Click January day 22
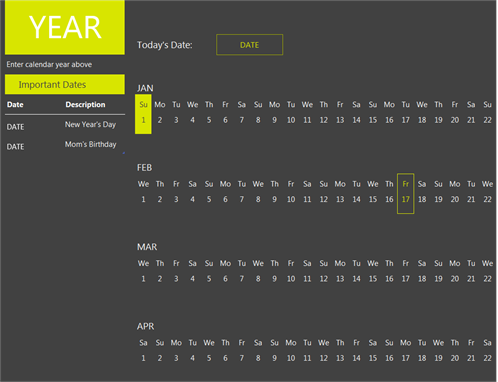498x382 pixels. 488,120
